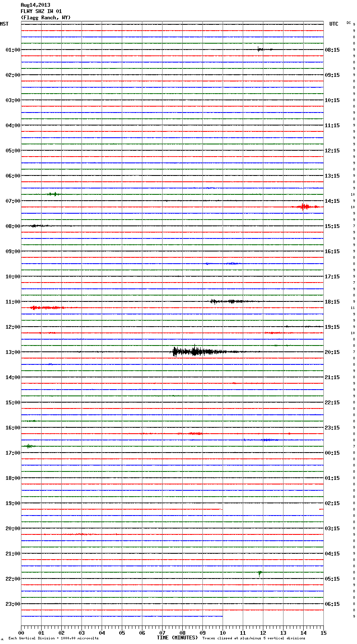Viewport: 357px width, 644px height.
Task: Click the traces clipped footnote
Action: click(254, 639)
